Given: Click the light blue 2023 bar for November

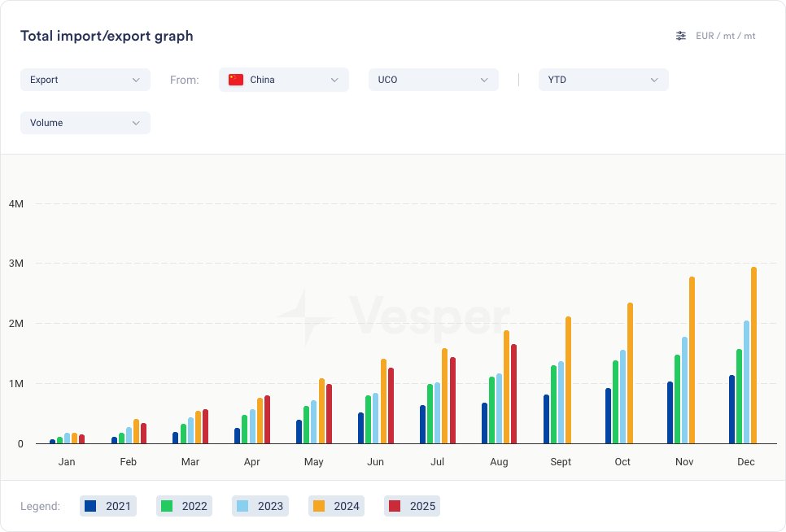Looking at the screenshot, I should coord(684,390).
